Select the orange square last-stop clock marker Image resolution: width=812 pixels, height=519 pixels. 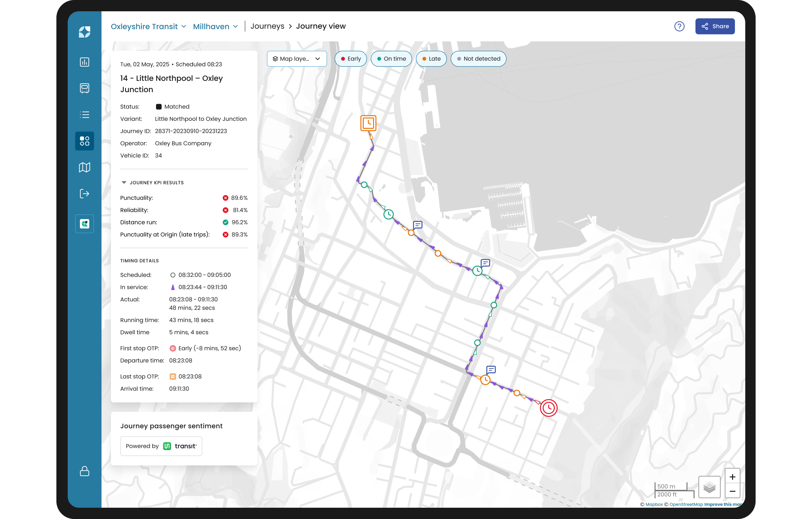(x=368, y=123)
